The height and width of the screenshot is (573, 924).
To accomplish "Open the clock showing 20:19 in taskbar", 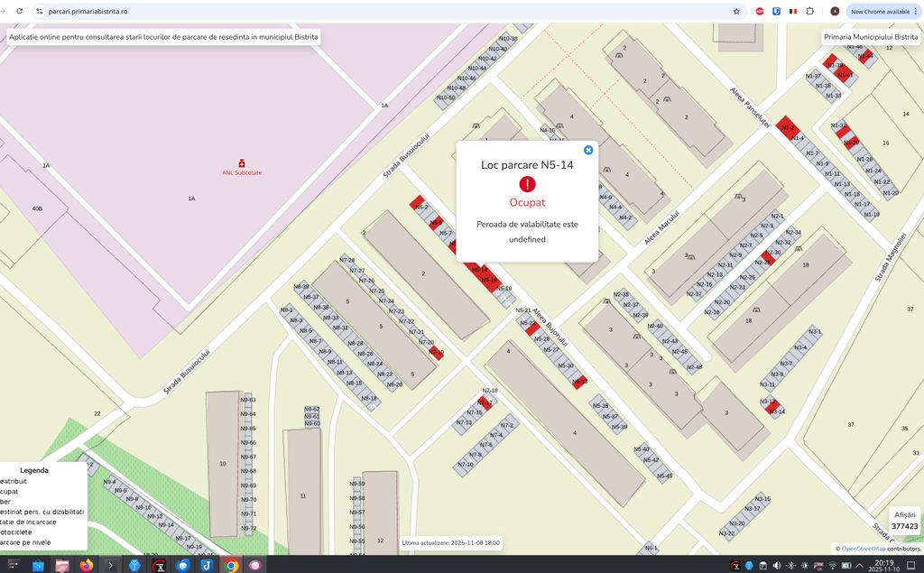I will 883,566.
